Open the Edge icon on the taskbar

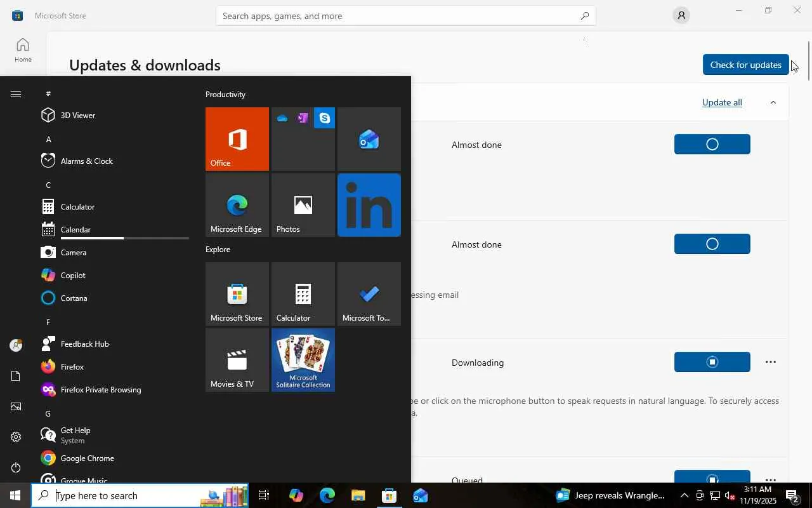[x=327, y=495]
